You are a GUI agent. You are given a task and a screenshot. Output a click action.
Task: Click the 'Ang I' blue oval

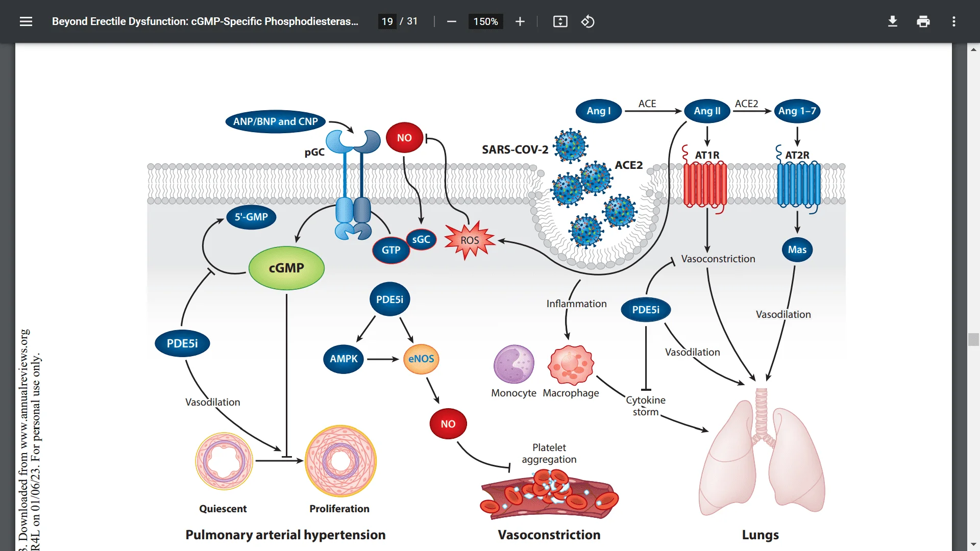(599, 111)
